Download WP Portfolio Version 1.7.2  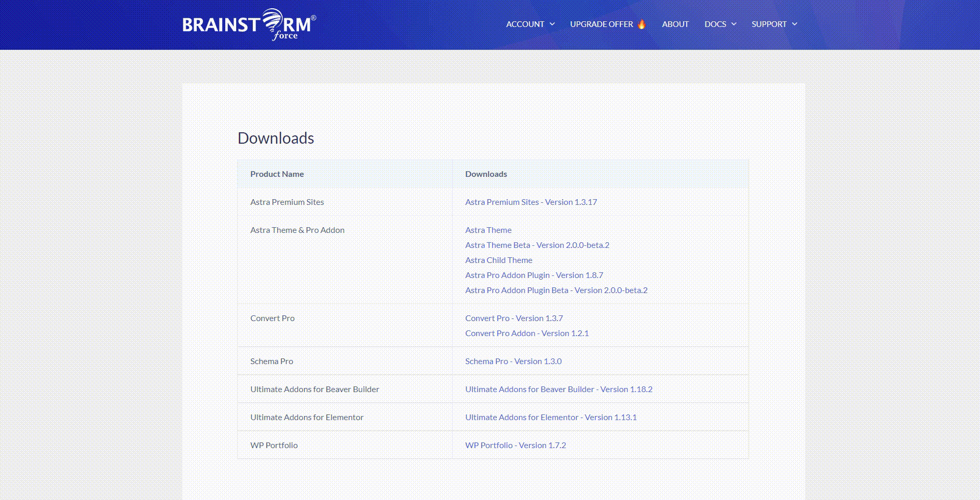pos(515,445)
